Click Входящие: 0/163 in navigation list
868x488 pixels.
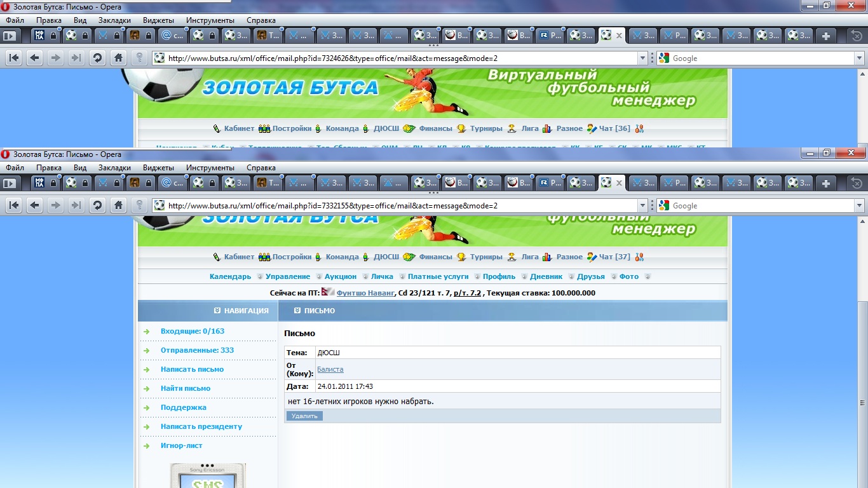pos(192,331)
